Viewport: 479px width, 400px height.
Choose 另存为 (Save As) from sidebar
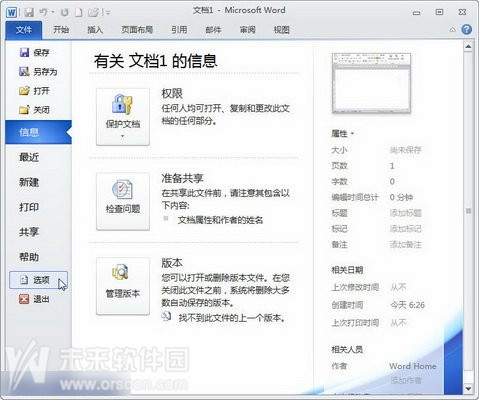(x=38, y=72)
